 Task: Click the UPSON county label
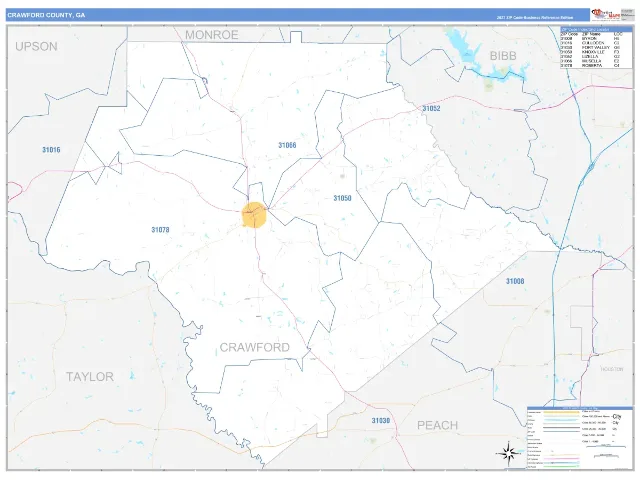tap(36, 47)
